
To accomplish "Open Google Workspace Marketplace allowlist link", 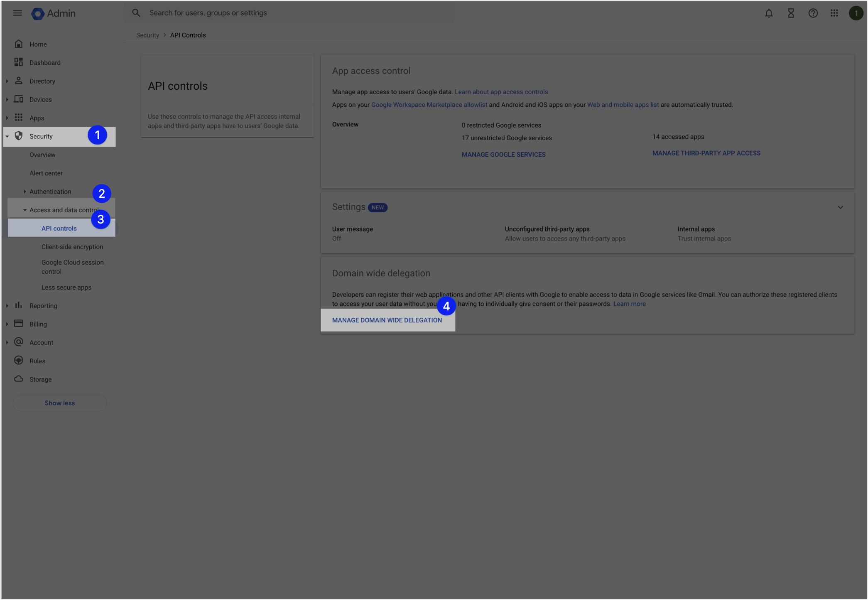I will pyautogui.click(x=429, y=105).
